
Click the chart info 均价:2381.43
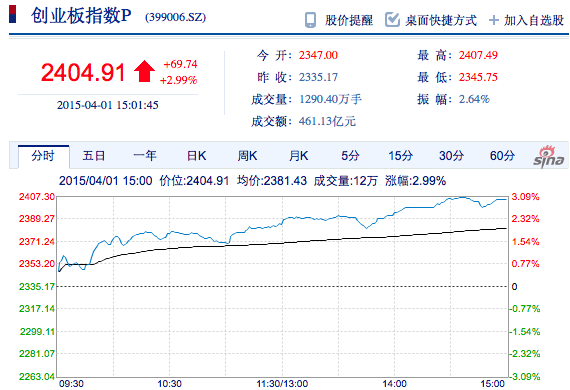272,181
